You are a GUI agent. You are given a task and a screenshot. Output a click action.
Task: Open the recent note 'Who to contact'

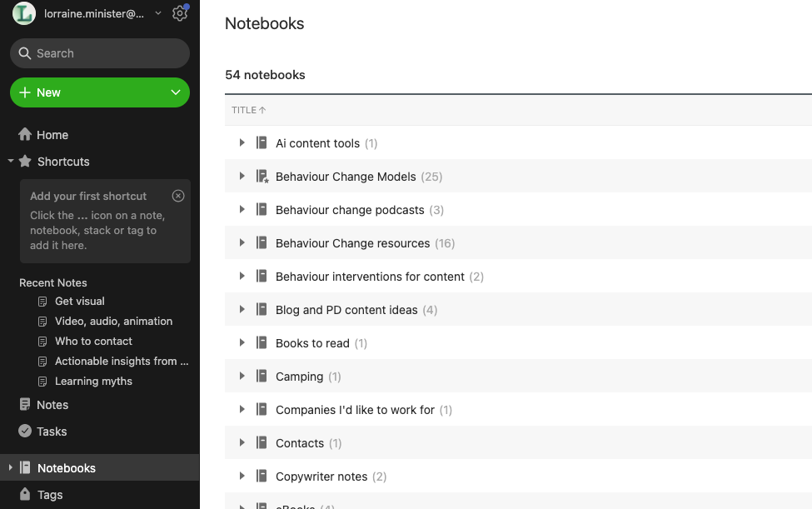pyautogui.click(x=93, y=342)
